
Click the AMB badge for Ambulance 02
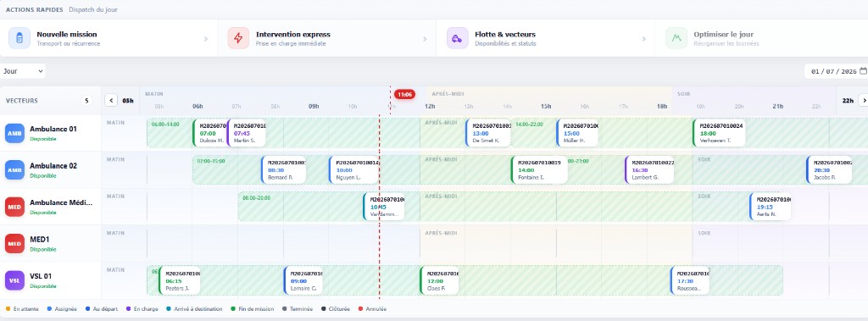(15, 170)
